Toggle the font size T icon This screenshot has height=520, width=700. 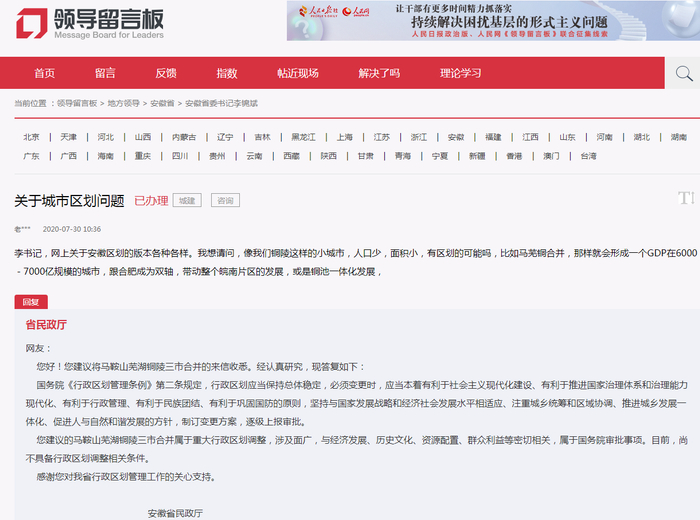[686, 198]
